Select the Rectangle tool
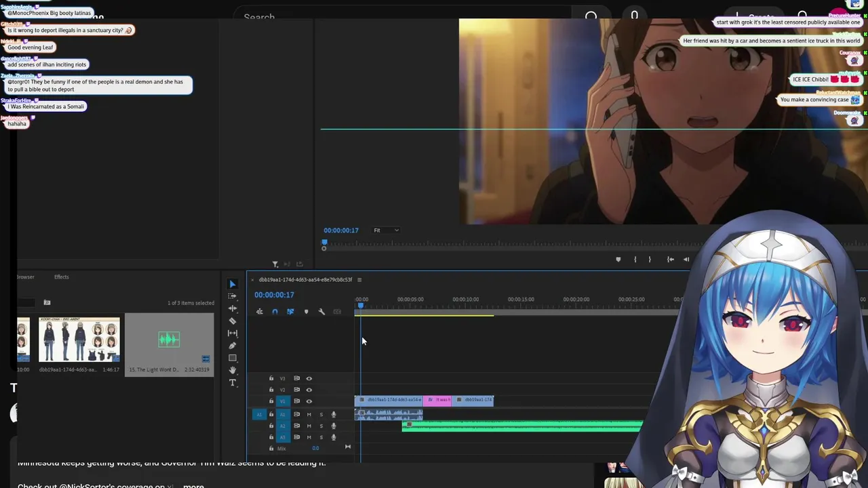Screen dimensions: 868x488 point(232,358)
